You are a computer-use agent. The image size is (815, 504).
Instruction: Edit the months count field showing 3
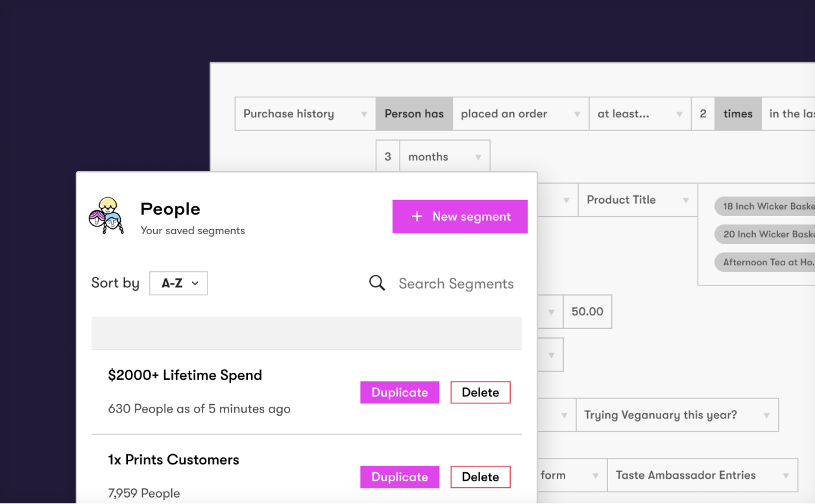[x=388, y=156]
